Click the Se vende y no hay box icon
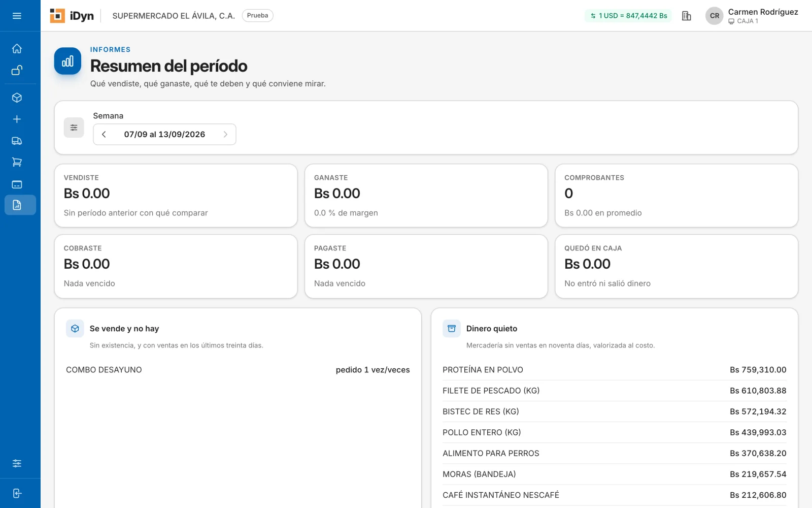The image size is (812, 508). 75,329
